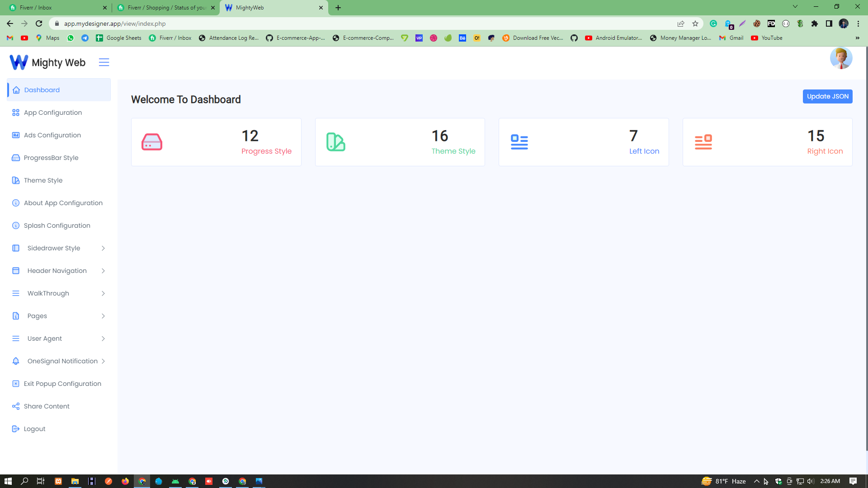The image size is (868, 488).
Task: Toggle the hamburger sidebar menu icon
Action: 104,62
